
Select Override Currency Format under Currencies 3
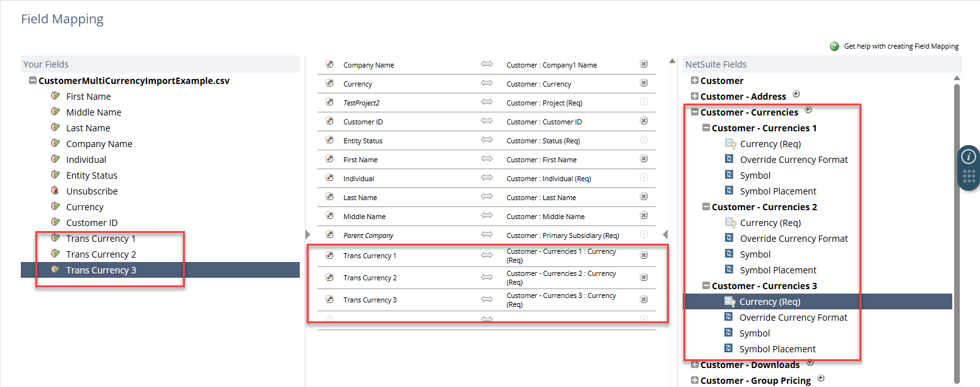pyautogui.click(x=793, y=318)
